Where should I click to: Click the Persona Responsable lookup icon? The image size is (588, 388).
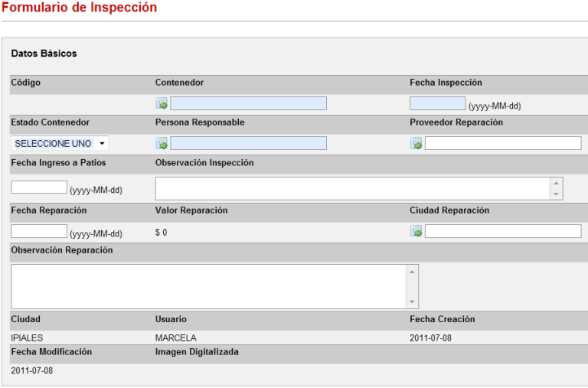162,144
